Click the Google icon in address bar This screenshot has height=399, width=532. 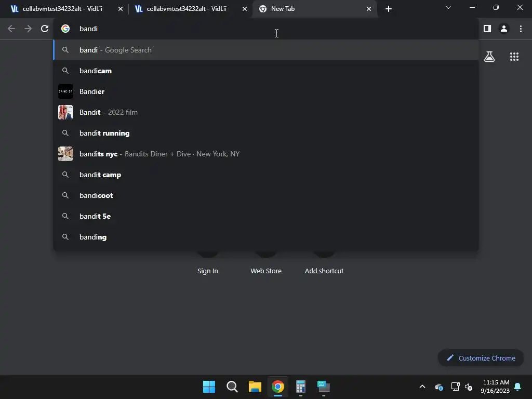click(x=65, y=29)
